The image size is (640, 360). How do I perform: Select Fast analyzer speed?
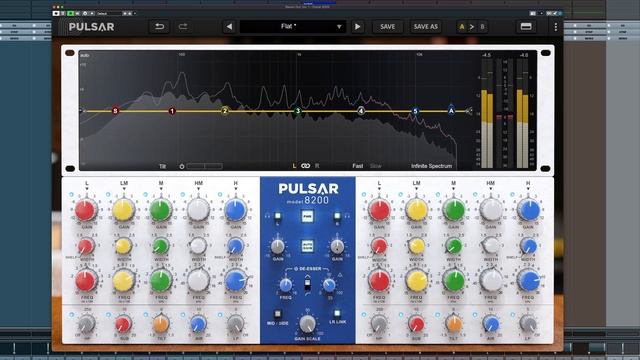point(358,166)
